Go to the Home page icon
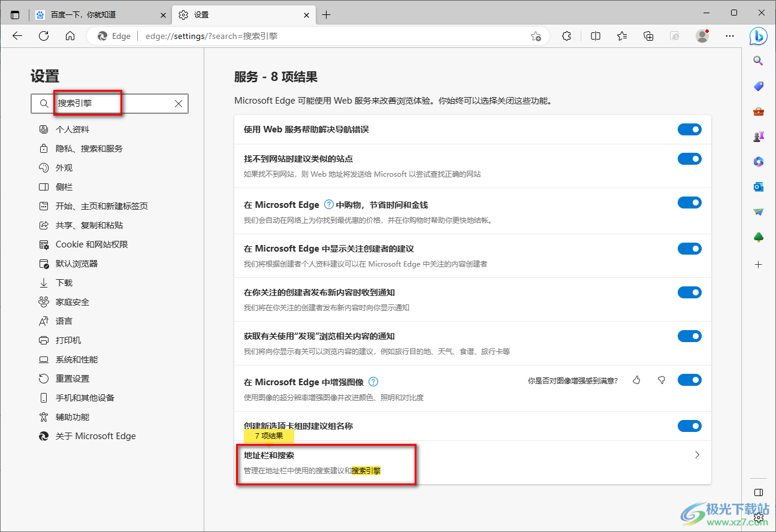This screenshot has height=532, width=776. tap(70, 36)
